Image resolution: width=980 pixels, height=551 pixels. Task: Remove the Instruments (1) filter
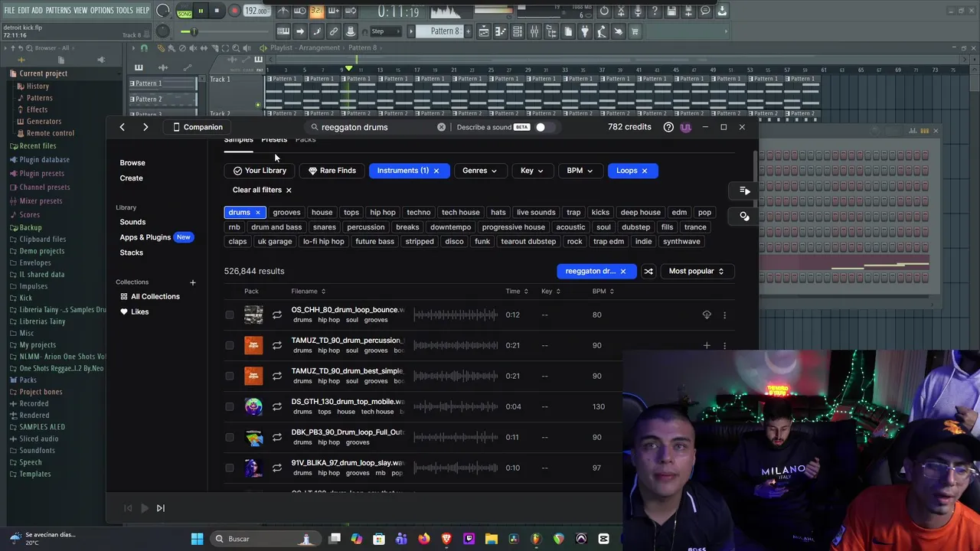[436, 171]
